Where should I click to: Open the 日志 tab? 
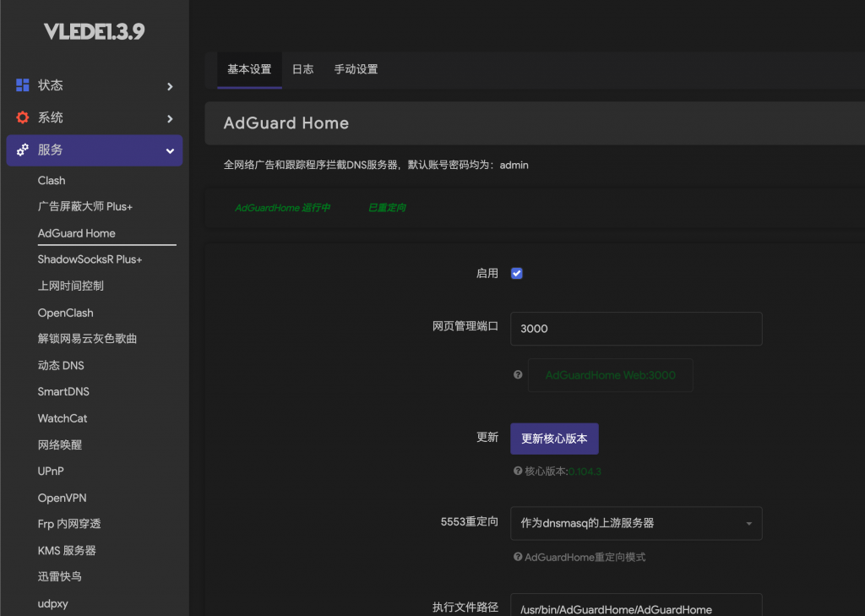(302, 69)
